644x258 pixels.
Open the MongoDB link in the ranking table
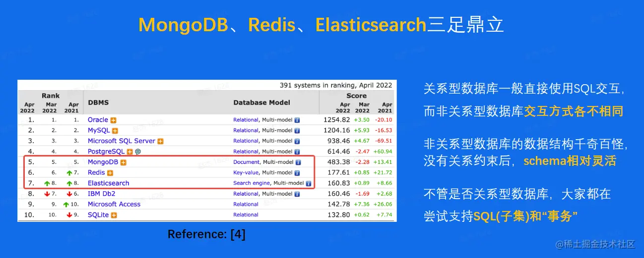[103, 162]
